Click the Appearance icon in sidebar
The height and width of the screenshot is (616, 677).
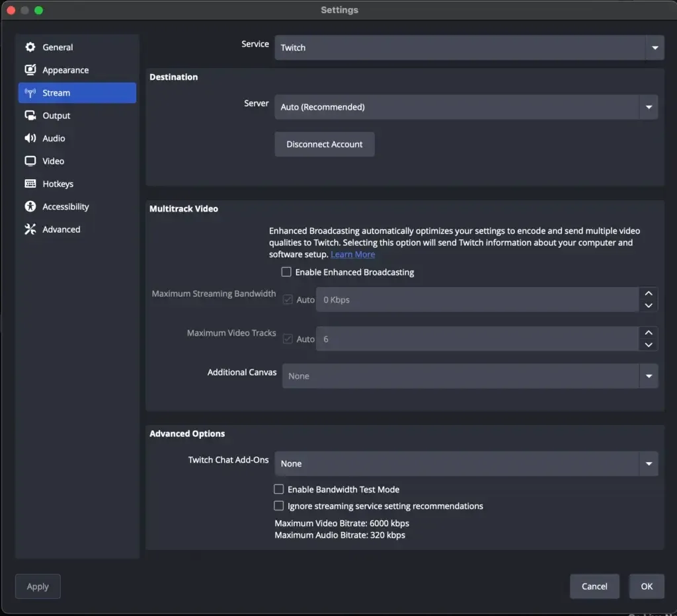(30, 70)
